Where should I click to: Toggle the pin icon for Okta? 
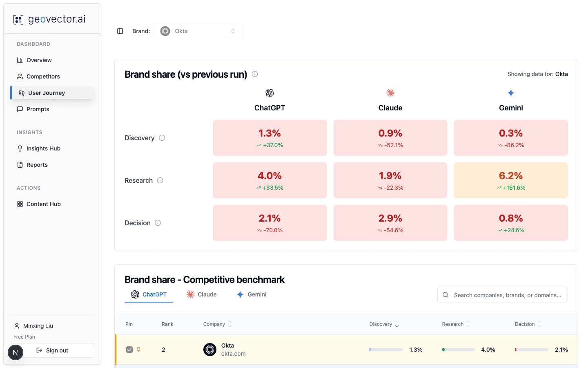[x=139, y=350]
